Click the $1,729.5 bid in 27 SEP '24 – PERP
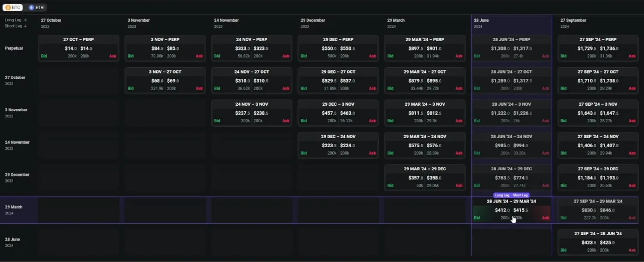This screenshot has height=262, width=644. pos(587,48)
